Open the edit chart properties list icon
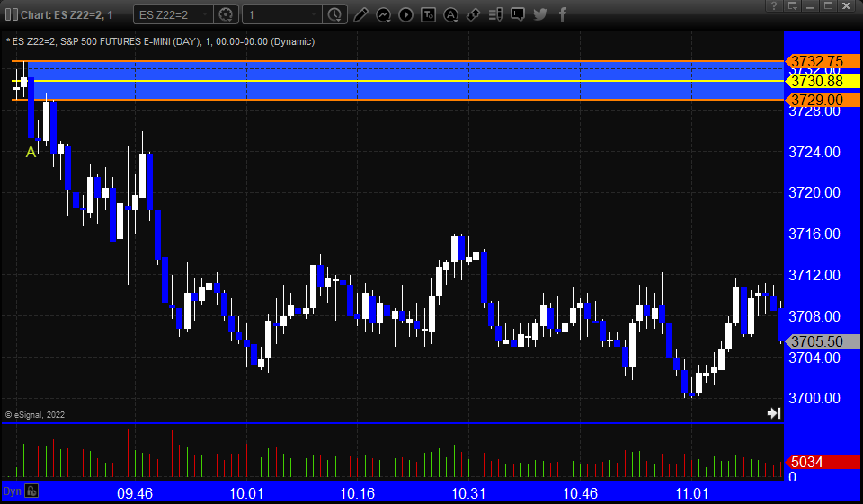 tap(495, 14)
